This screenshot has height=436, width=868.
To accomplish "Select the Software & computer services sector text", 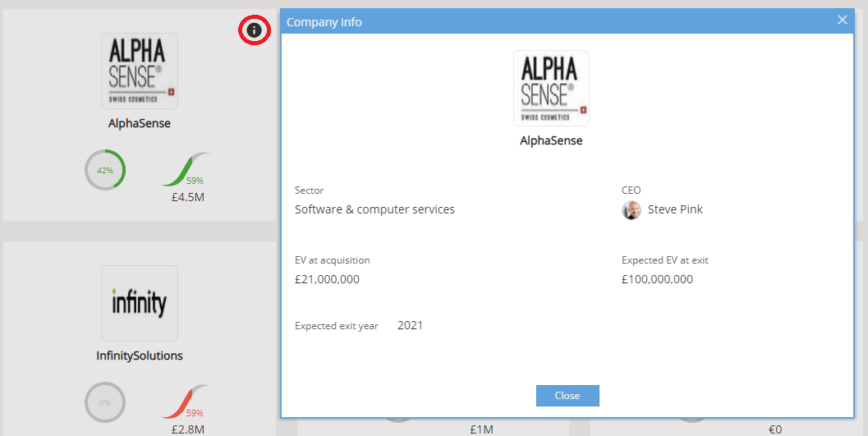I will [x=374, y=209].
